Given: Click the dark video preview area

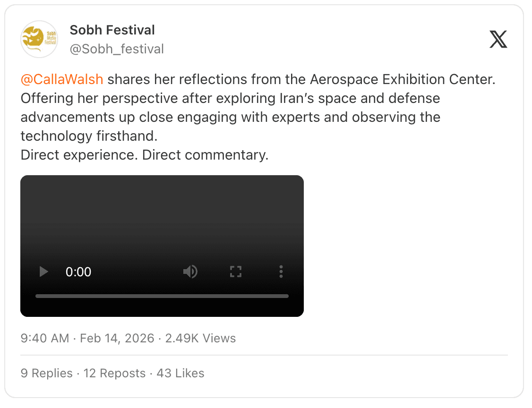Looking at the screenshot, I should 162,217.
